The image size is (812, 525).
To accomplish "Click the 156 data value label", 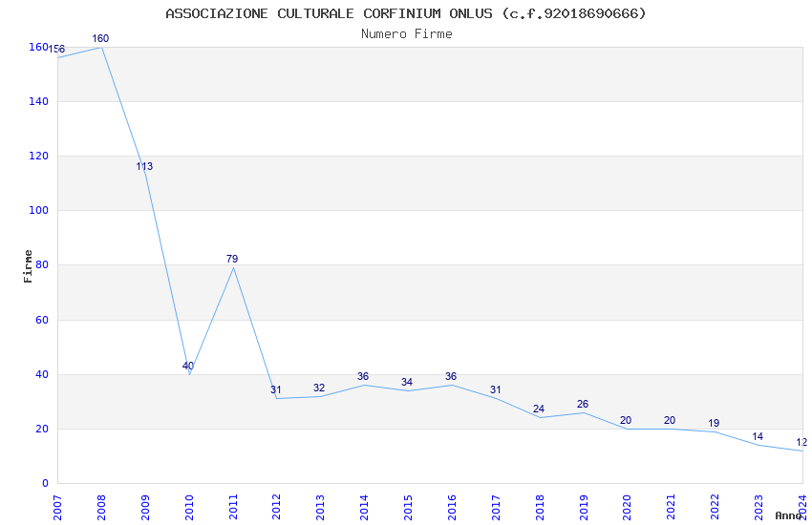I will click(56, 49).
